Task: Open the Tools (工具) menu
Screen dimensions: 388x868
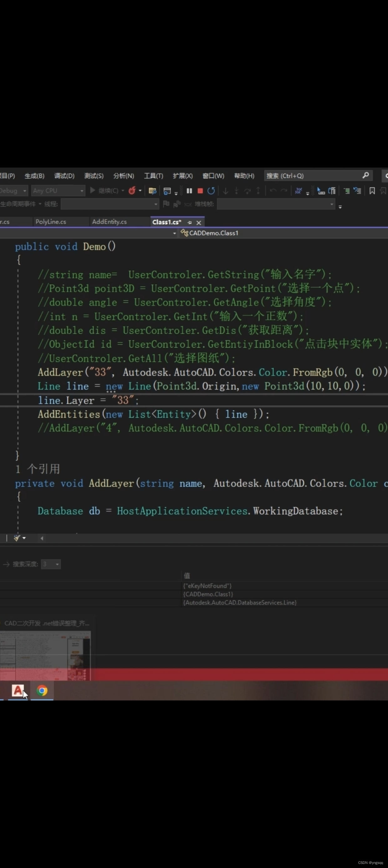Action: coord(154,176)
